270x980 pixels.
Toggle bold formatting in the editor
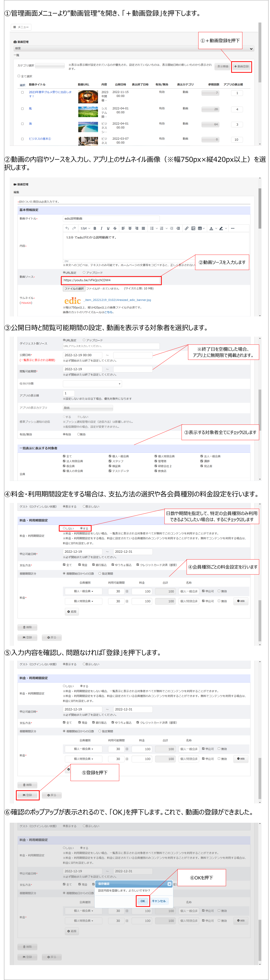click(95, 228)
